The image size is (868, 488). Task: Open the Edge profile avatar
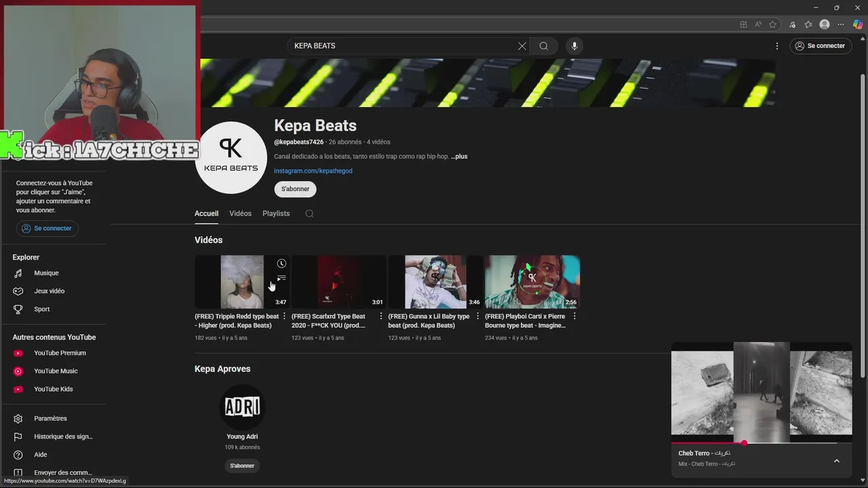coord(825,24)
